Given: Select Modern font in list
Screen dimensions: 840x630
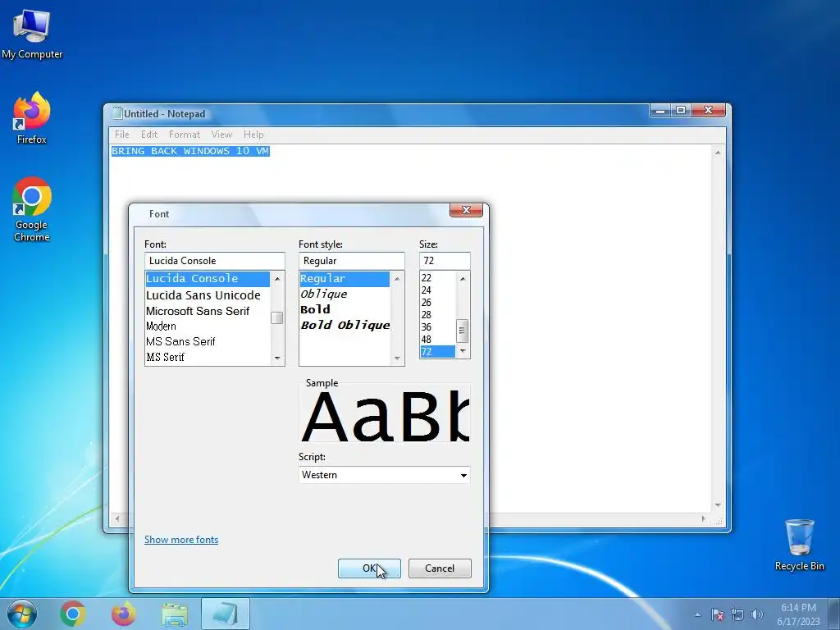Looking at the screenshot, I should pos(208,326).
